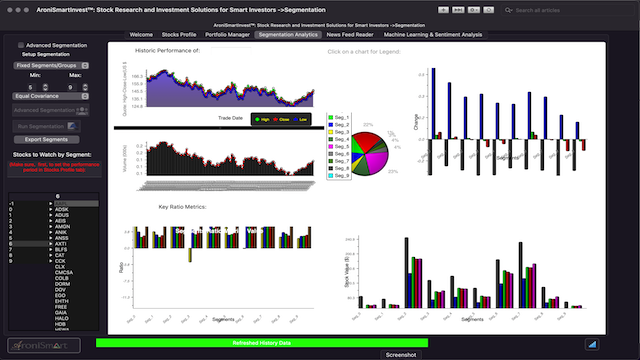The width and height of the screenshot is (640, 360).
Task: Open the Portfolio Manager tab
Action: click(227, 35)
